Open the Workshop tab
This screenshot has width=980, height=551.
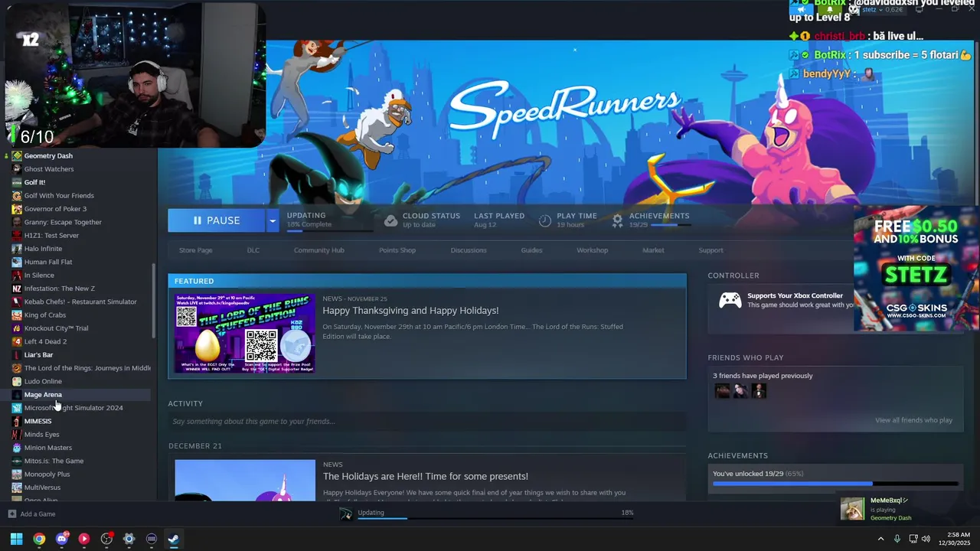(592, 250)
